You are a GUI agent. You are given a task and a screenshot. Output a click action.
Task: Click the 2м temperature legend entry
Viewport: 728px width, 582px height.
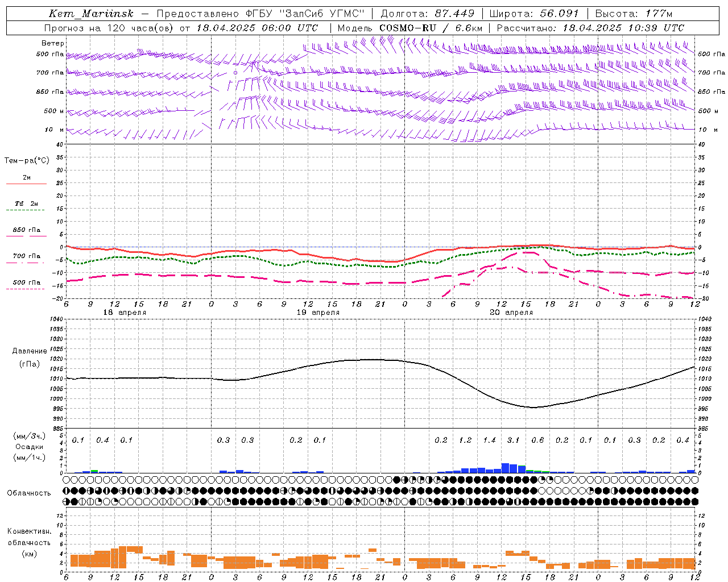(x=27, y=177)
